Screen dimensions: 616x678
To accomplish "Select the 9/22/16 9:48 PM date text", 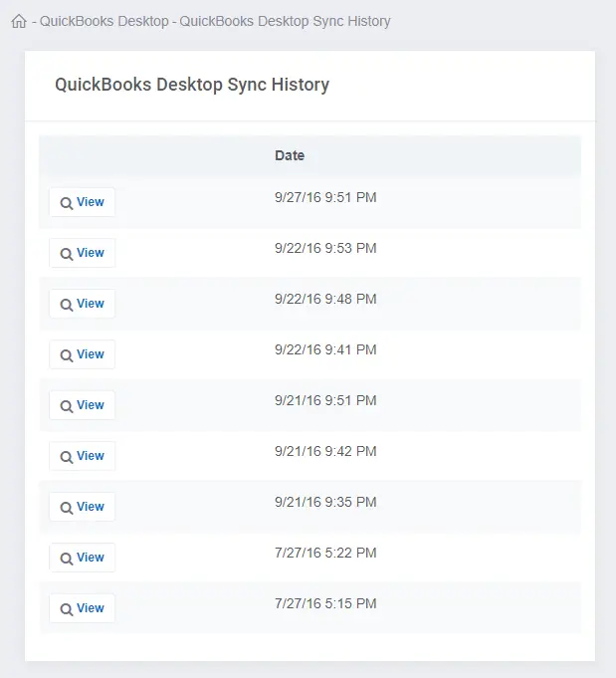I will (325, 299).
